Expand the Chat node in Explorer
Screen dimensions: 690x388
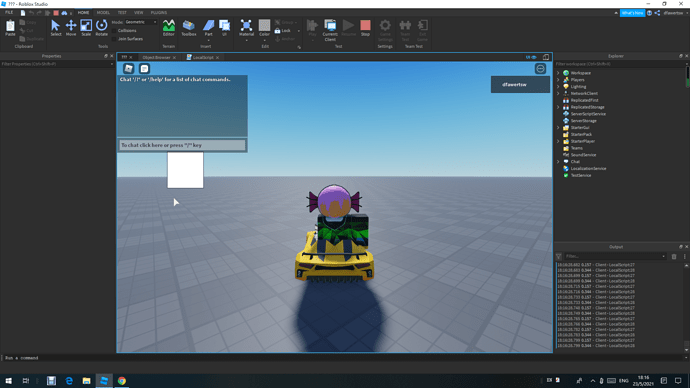(558, 162)
